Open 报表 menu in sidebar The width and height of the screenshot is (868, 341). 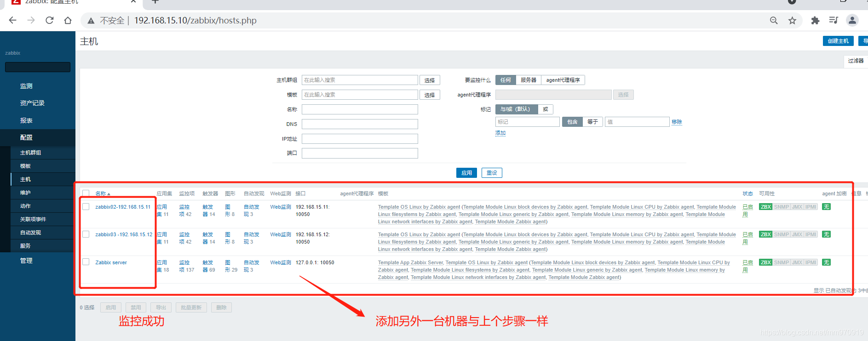point(26,120)
